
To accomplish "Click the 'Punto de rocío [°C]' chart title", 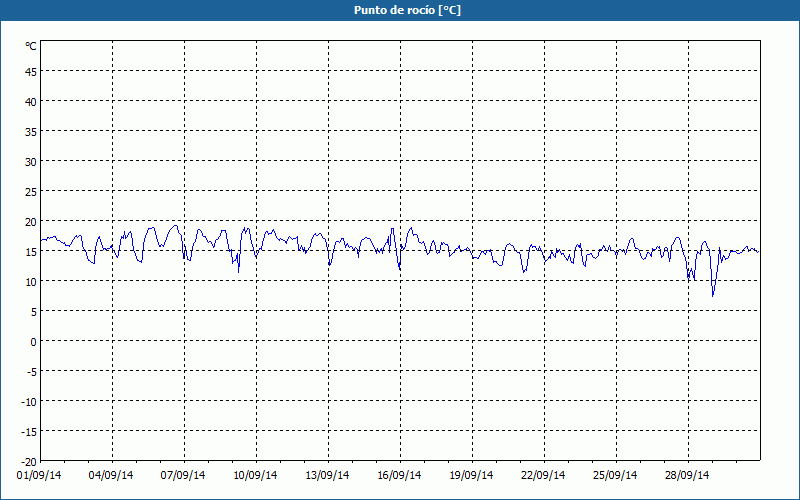I will (407, 10).
